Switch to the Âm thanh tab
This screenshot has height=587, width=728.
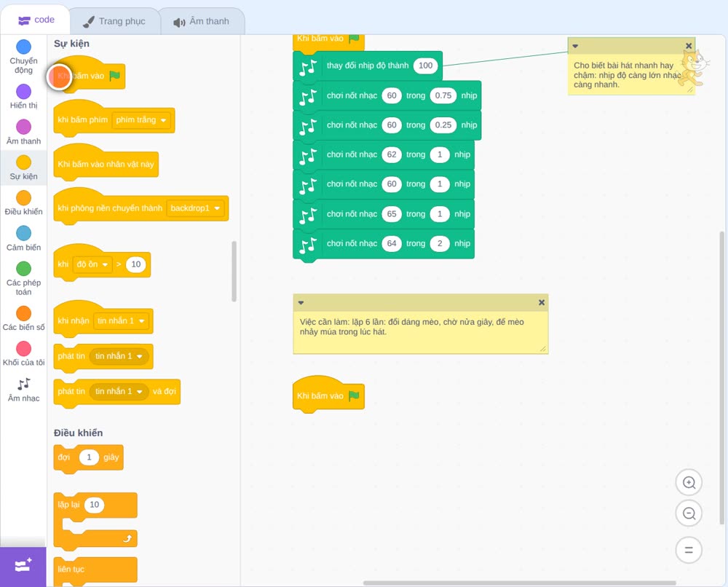pos(202,21)
